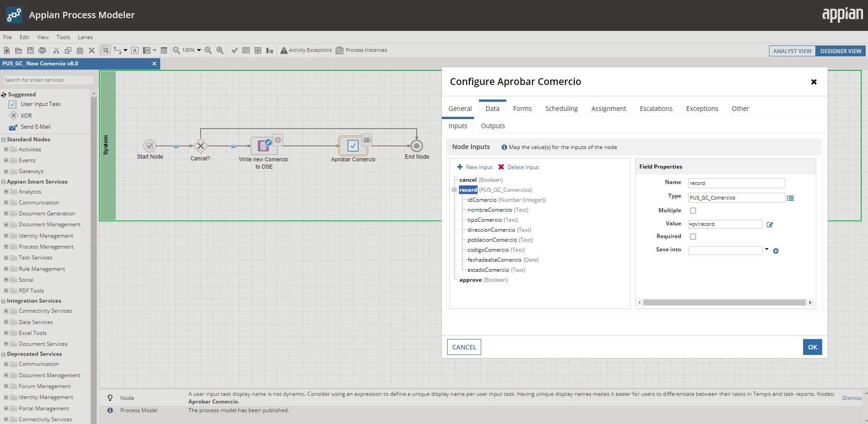Open the Lanes menu
Image resolution: width=868 pixels, height=424 pixels.
[85, 37]
